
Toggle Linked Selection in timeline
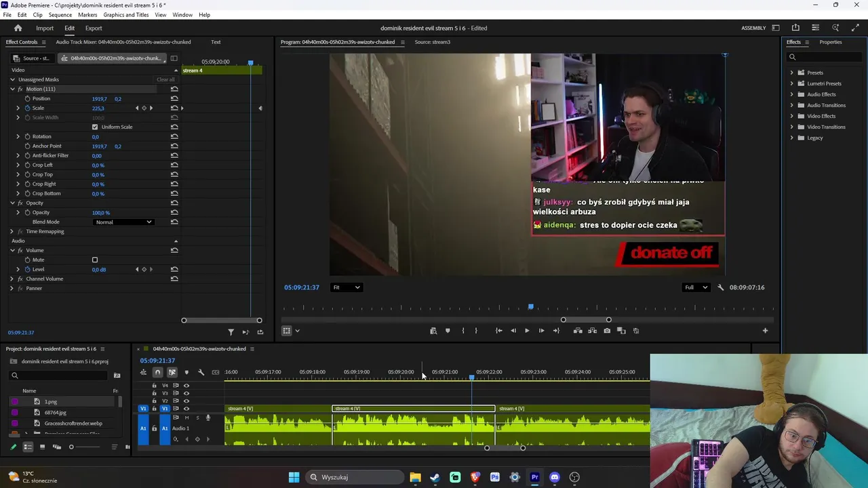click(x=172, y=372)
